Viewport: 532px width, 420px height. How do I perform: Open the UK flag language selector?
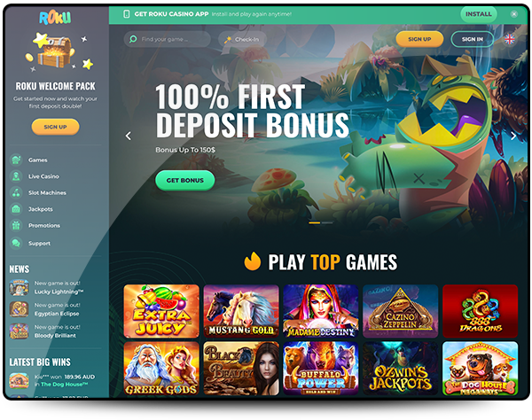point(509,39)
